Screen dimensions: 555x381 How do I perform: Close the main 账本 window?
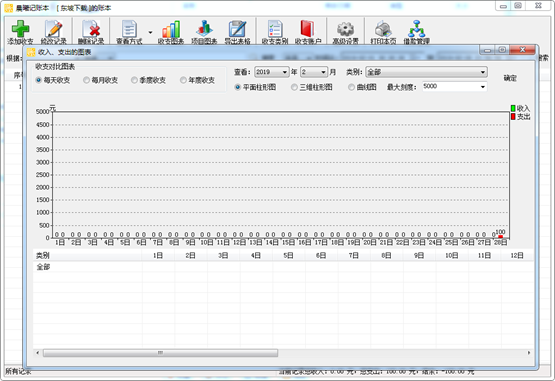click(538, 6)
